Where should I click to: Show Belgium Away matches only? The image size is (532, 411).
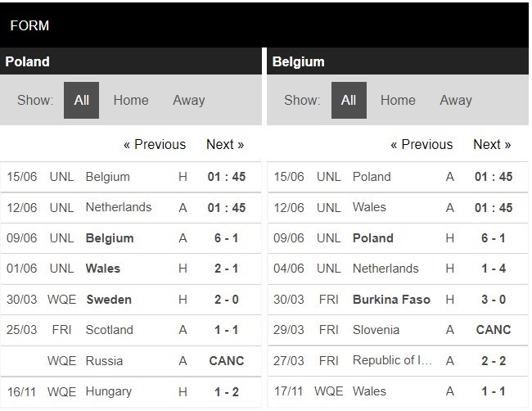tap(456, 100)
